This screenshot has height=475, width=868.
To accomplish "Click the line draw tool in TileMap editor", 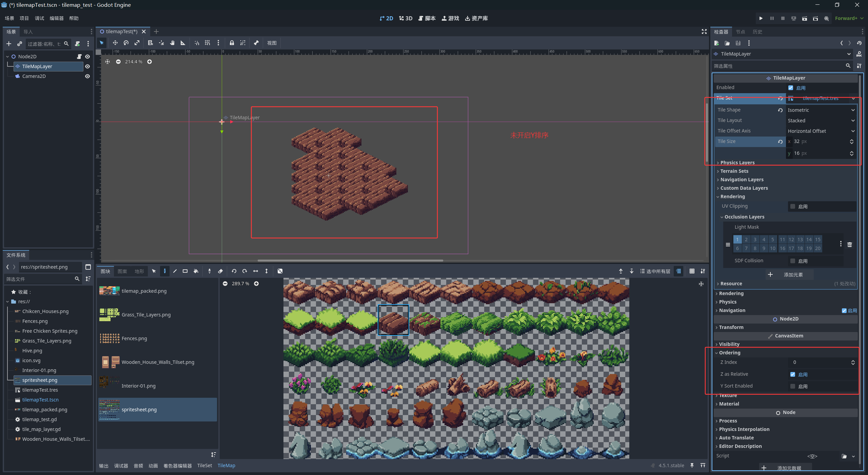I will click(175, 271).
